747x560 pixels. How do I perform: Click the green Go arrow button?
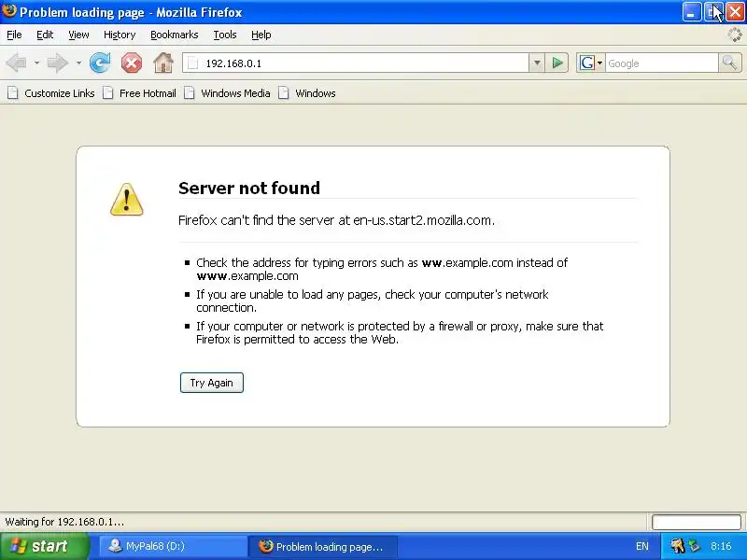tap(557, 63)
